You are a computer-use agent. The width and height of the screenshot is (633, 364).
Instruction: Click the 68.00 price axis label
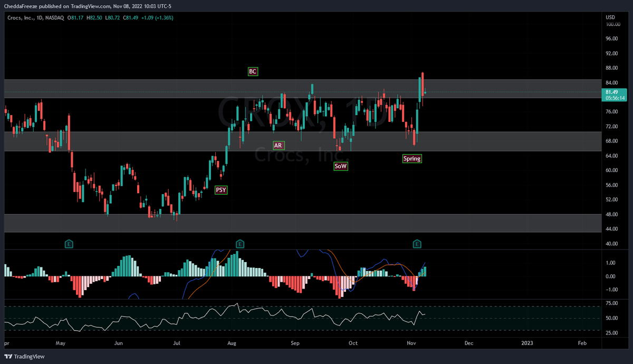[x=612, y=141]
